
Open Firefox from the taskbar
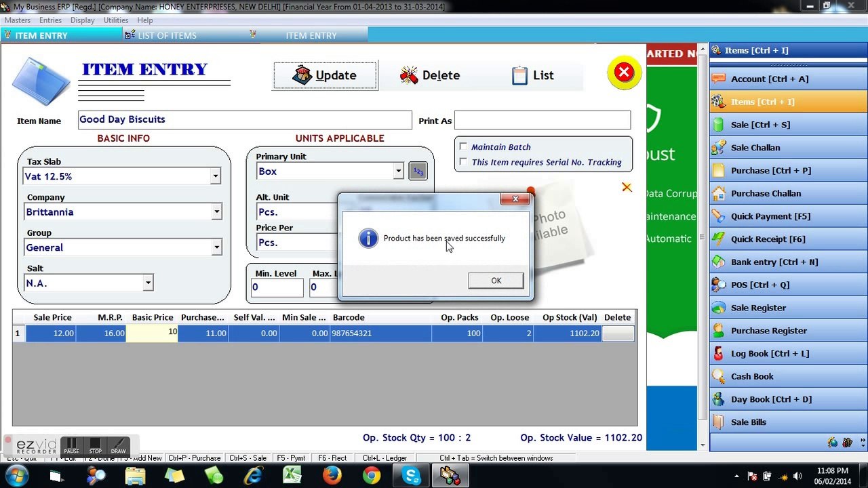point(332,476)
